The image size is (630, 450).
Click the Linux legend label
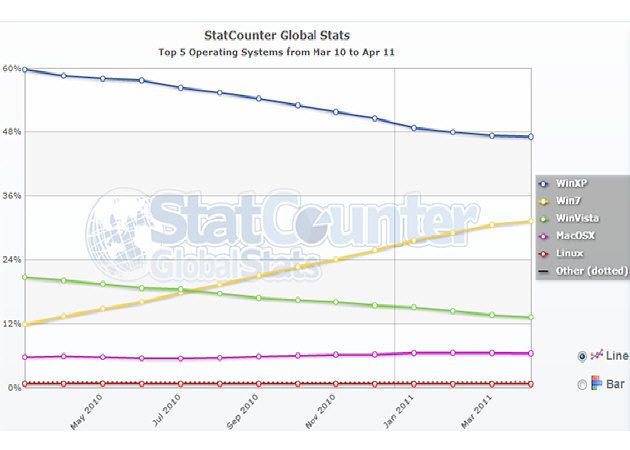569,253
